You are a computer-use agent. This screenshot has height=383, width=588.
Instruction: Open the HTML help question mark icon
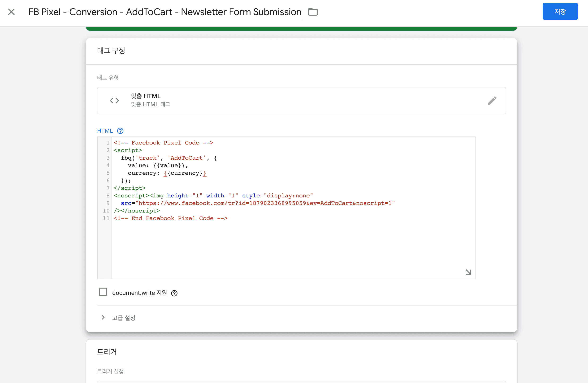pos(120,131)
